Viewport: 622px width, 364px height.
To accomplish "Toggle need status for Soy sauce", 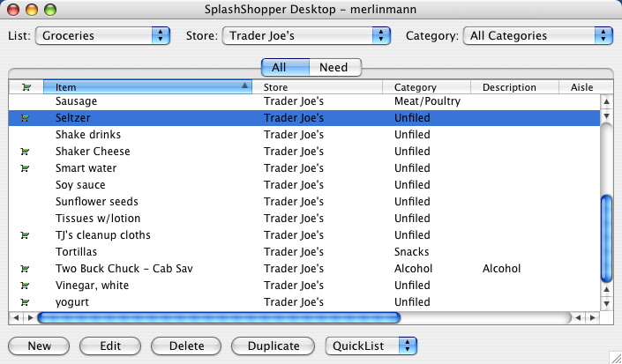I will click(x=25, y=185).
